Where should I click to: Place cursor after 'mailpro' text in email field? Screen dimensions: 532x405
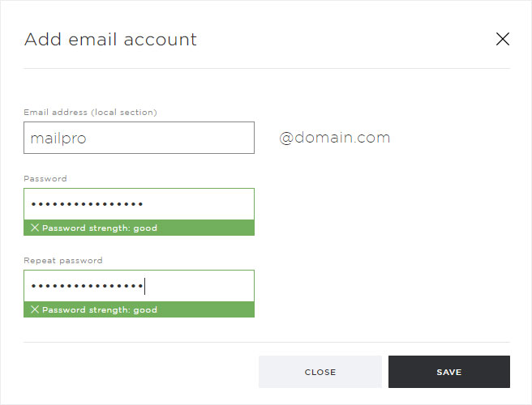(88, 139)
